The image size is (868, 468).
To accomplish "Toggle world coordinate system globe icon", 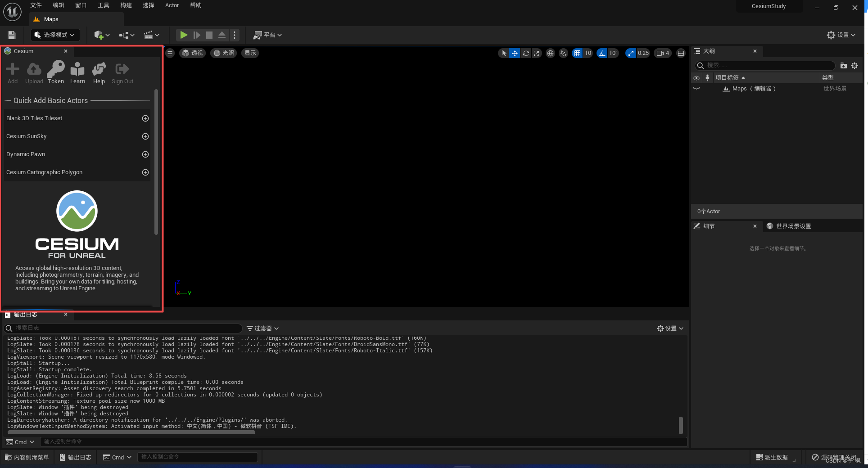I will coord(550,53).
